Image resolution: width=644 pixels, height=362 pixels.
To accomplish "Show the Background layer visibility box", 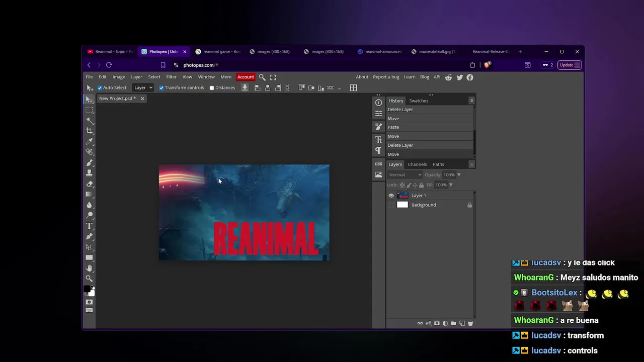I will coord(391,205).
